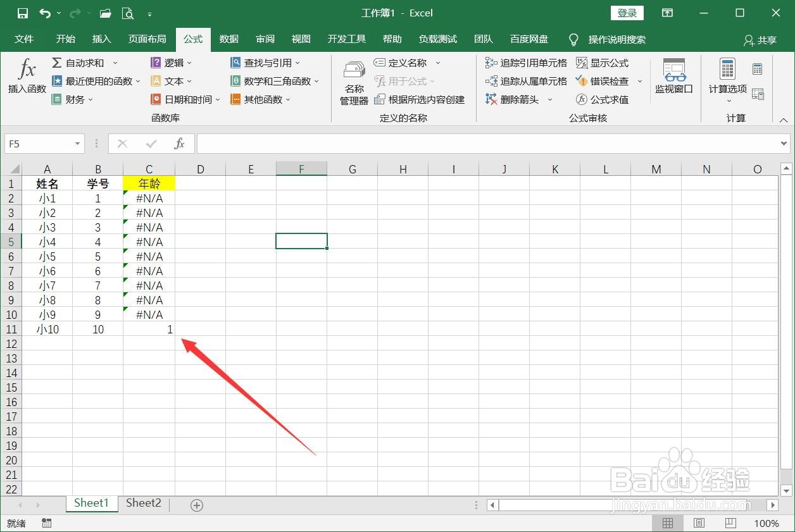The height and width of the screenshot is (532, 795).
Task: Switch to the 数据 ribbon tab
Action: pyautogui.click(x=228, y=39)
